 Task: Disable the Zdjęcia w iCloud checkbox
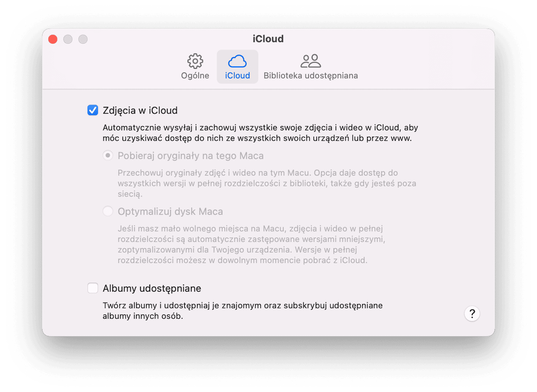click(93, 110)
